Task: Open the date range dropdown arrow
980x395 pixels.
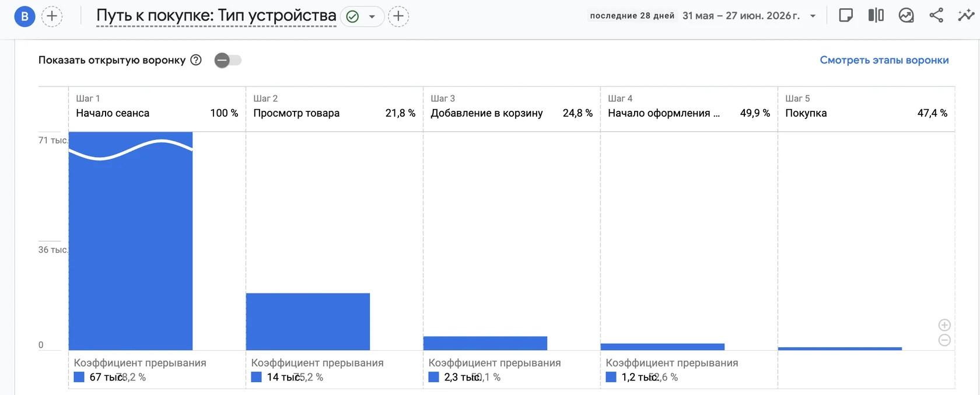Action: point(813,16)
